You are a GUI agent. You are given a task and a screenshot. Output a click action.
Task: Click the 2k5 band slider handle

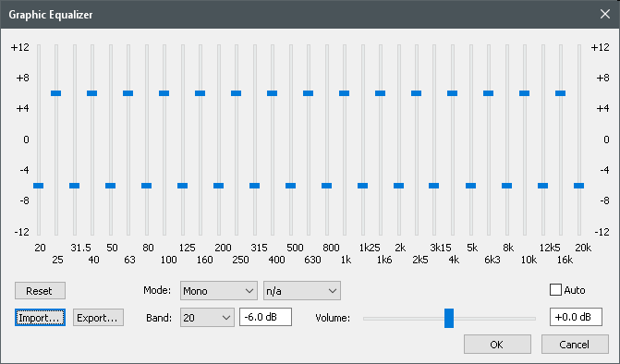tap(417, 93)
